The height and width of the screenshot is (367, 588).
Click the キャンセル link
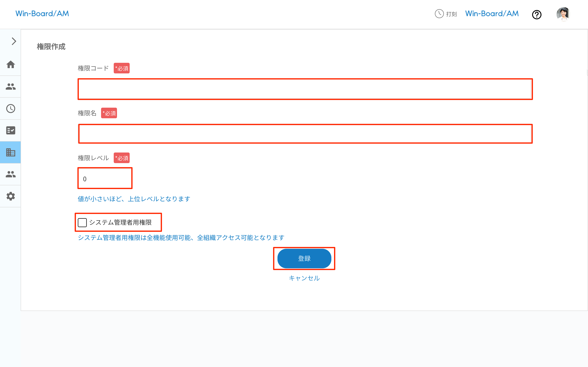click(304, 278)
